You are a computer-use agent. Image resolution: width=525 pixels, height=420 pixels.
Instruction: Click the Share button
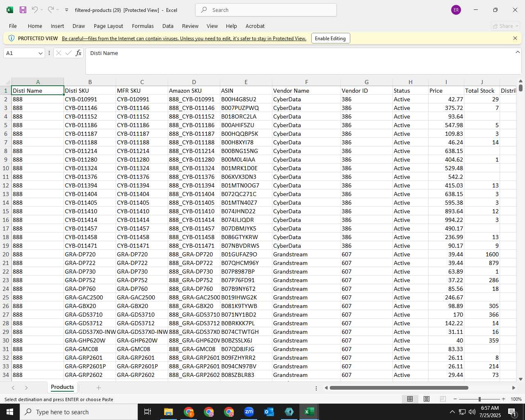tap(506, 26)
